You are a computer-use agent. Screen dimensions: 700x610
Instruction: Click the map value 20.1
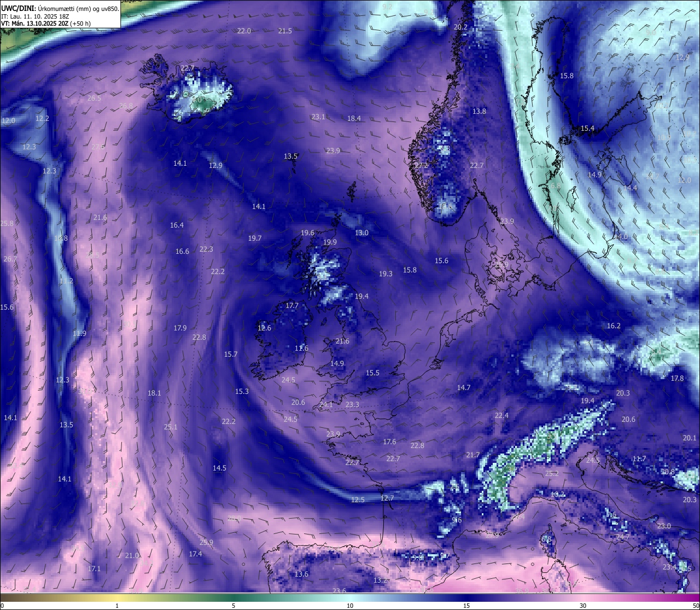click(x=690, y=439)
